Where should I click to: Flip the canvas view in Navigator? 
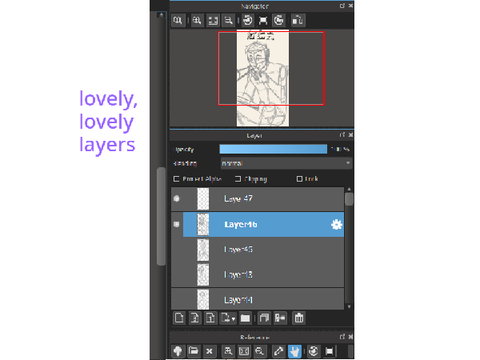coord(297,21)
